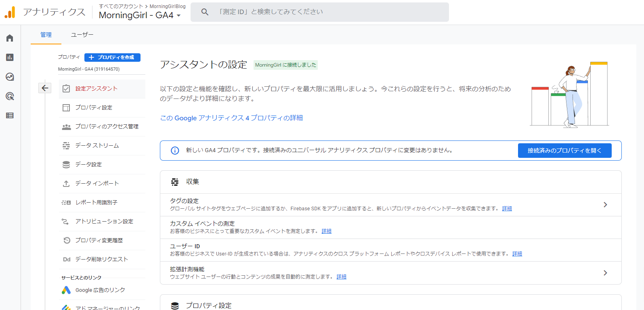Click the Dd データ削除リクエスト icon

[x=67, y=260]
